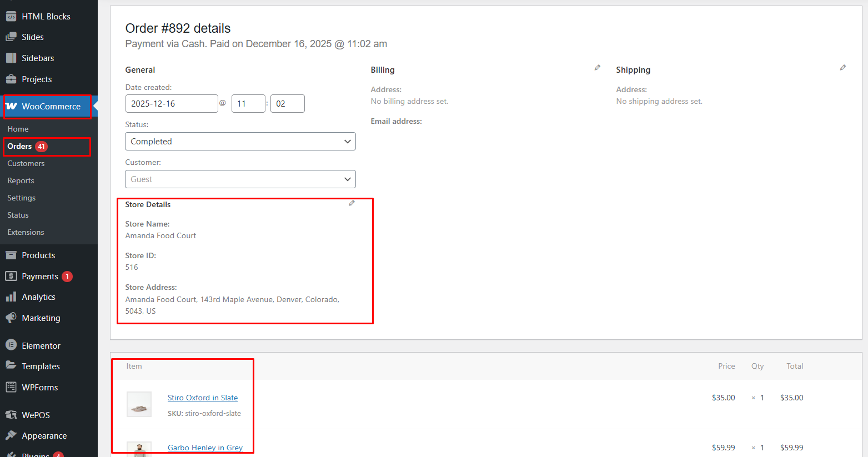Viewport: 868px width, 457px height.
Task: Click the Marketing megaphone icon
Action: click(x=11, y=318)
